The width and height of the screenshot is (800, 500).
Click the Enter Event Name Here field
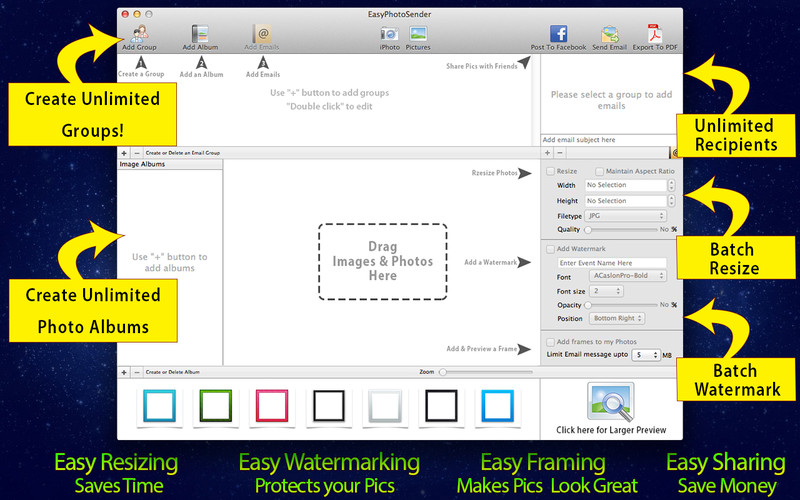tap(612, 263)
